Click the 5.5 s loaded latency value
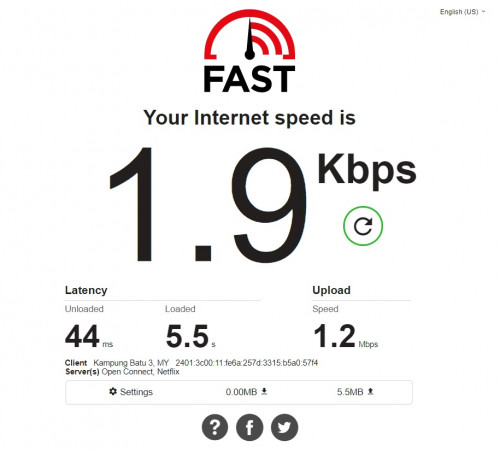500x452 pixels. pos(191,336)
